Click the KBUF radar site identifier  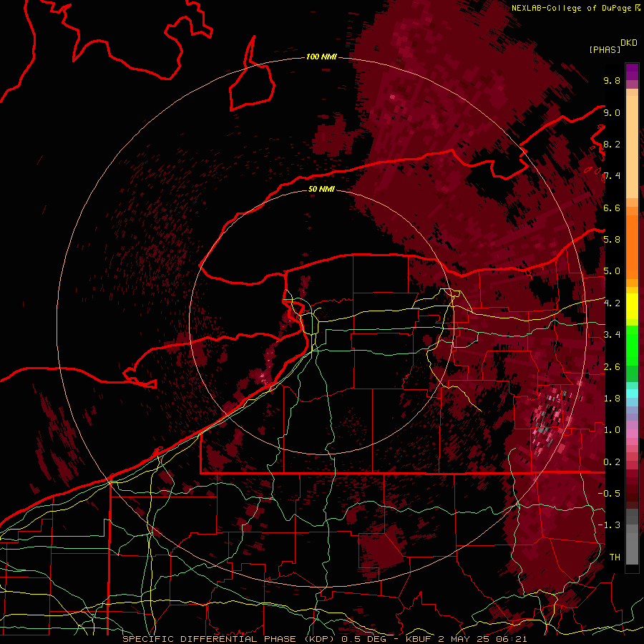[x=419, y=639]
